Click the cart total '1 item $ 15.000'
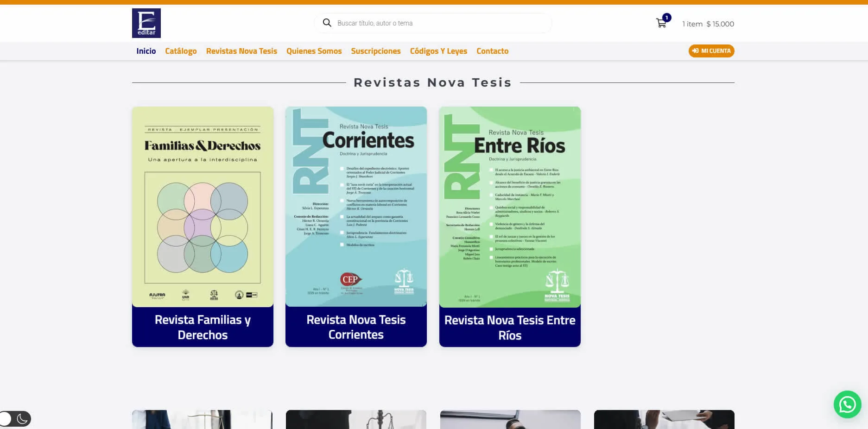 708,24
